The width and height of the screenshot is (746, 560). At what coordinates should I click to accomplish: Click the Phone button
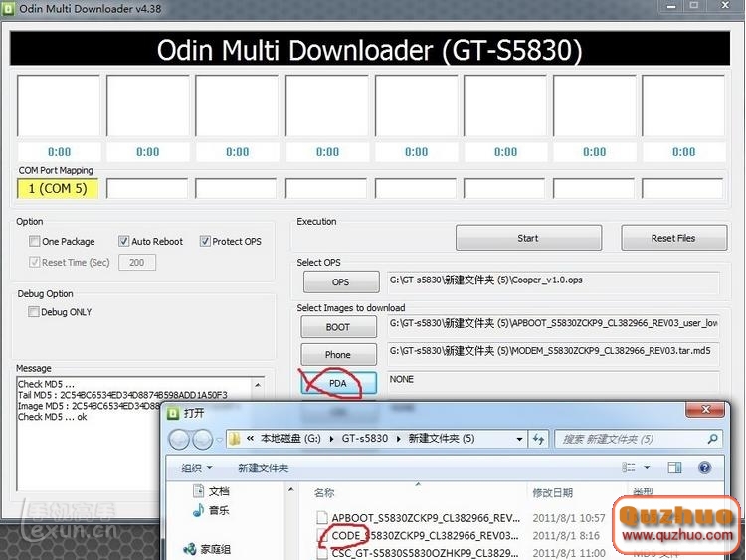(338, 354)
